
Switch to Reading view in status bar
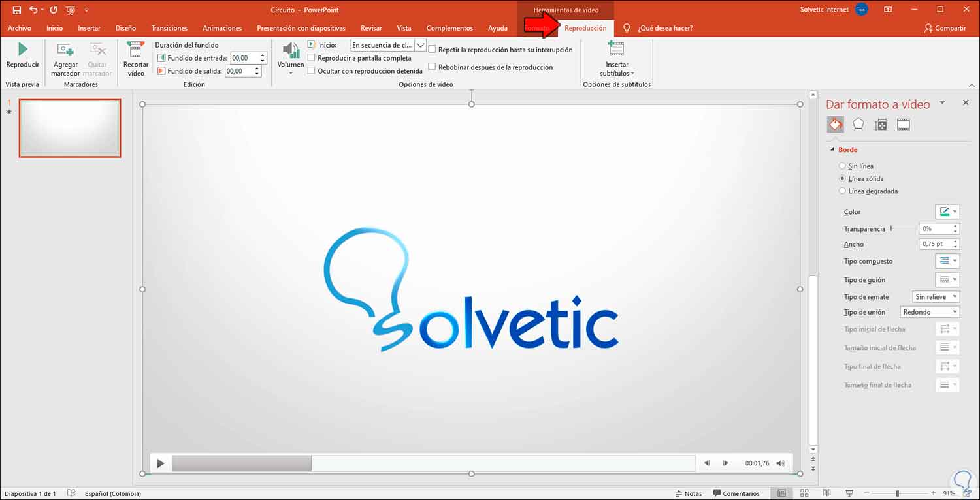[826, 493]
